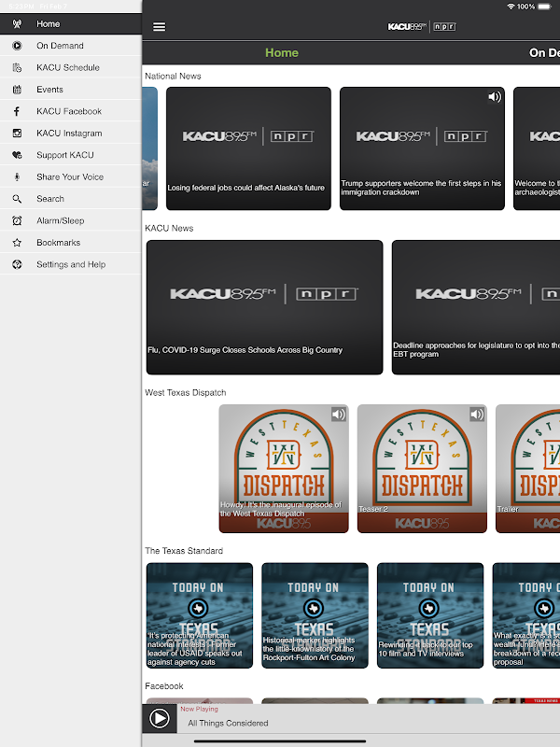Tap All Things Considered now playing title
Viewport: 560px width, 747px height.
point(228,723)
